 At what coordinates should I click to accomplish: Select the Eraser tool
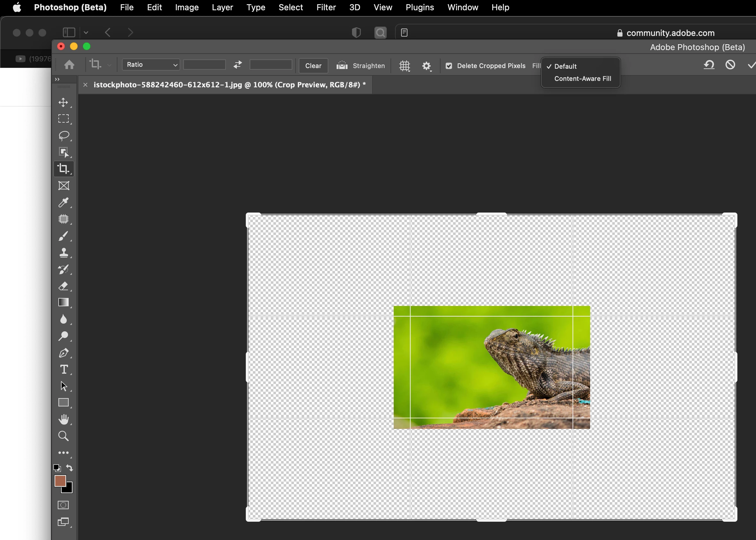click(x=63, y=286)
